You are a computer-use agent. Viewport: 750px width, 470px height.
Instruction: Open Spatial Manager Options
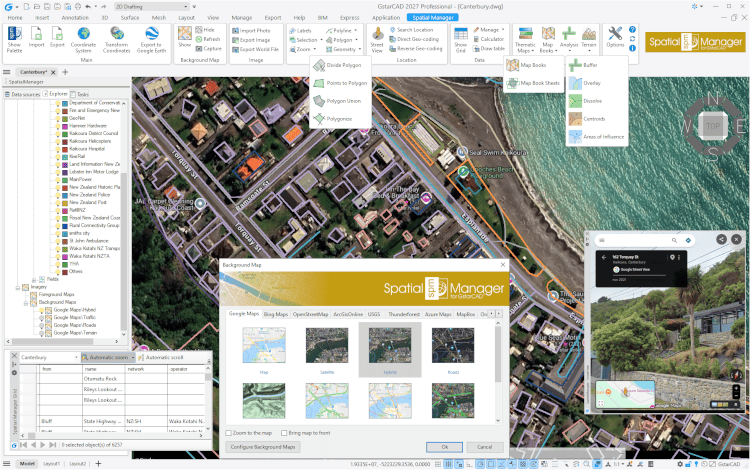[x=615, y=37]
